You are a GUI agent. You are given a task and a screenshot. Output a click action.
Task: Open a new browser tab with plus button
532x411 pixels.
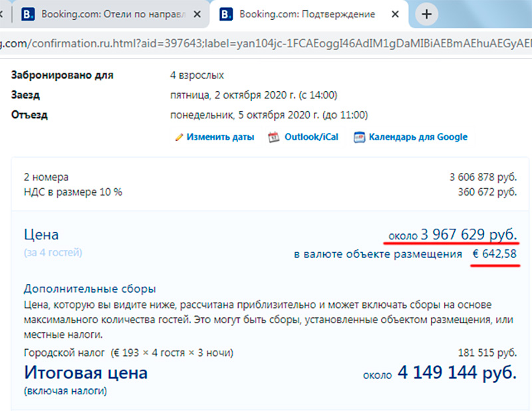click(427, 14)
